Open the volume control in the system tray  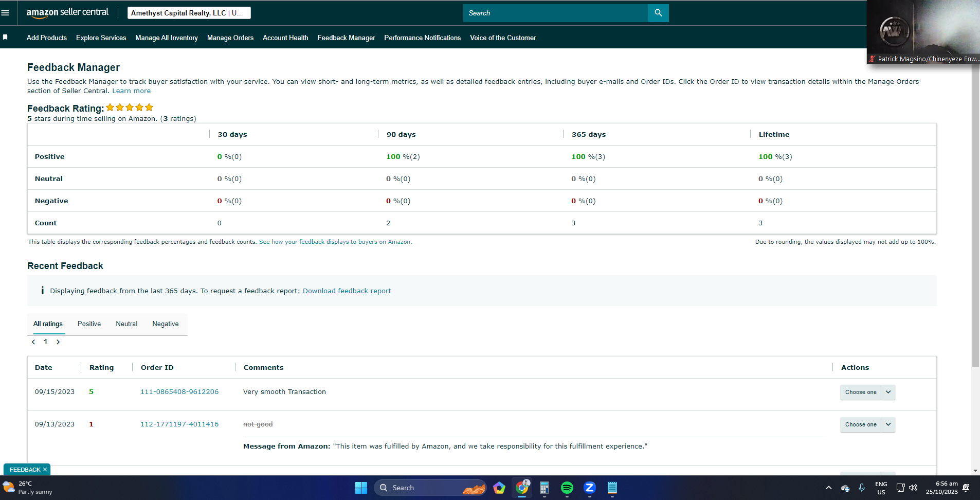pyautogui.click(x=913, y=488)
